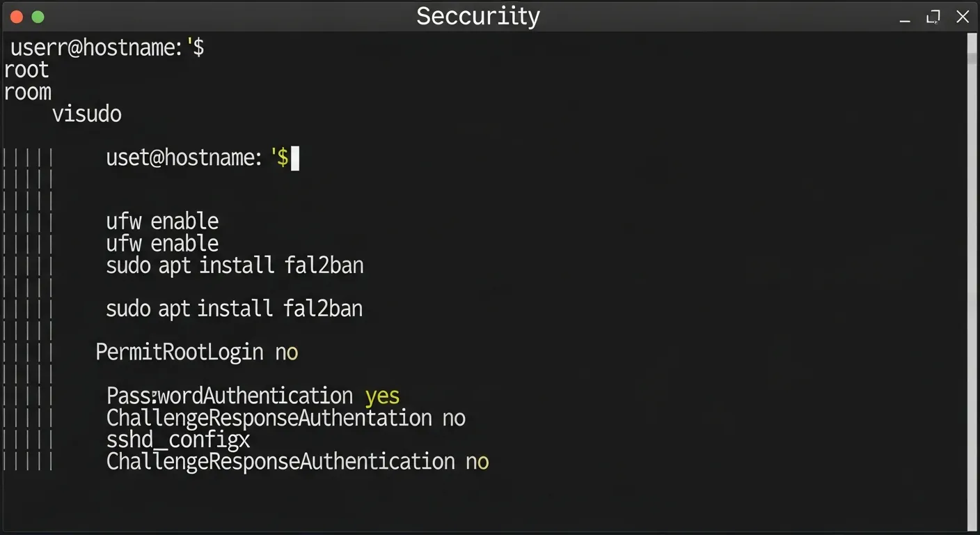Toggle the PermitRootLogin no setting line
Screen dimensions: 980x535
(x=197, y=352)
